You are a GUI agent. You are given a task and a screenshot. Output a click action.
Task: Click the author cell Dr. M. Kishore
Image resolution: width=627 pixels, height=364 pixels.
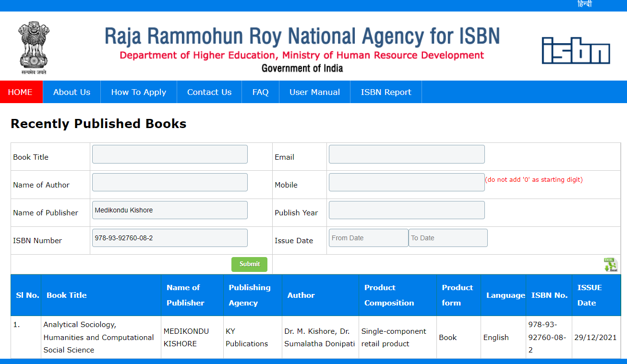coord(320,338)
